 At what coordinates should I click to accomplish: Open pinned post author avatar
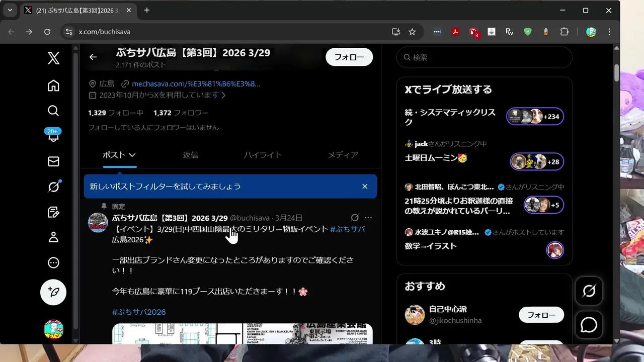[98, 223]
